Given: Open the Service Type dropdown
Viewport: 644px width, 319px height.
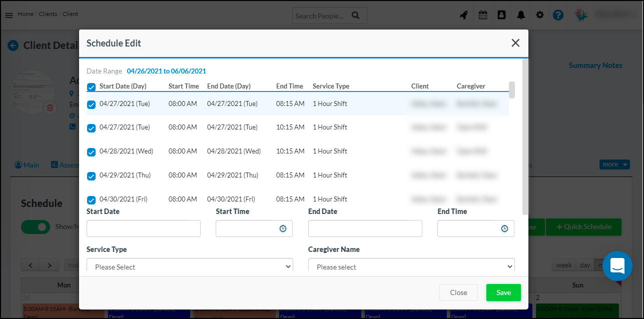Looking at the screenshot, I should [190, 266].
